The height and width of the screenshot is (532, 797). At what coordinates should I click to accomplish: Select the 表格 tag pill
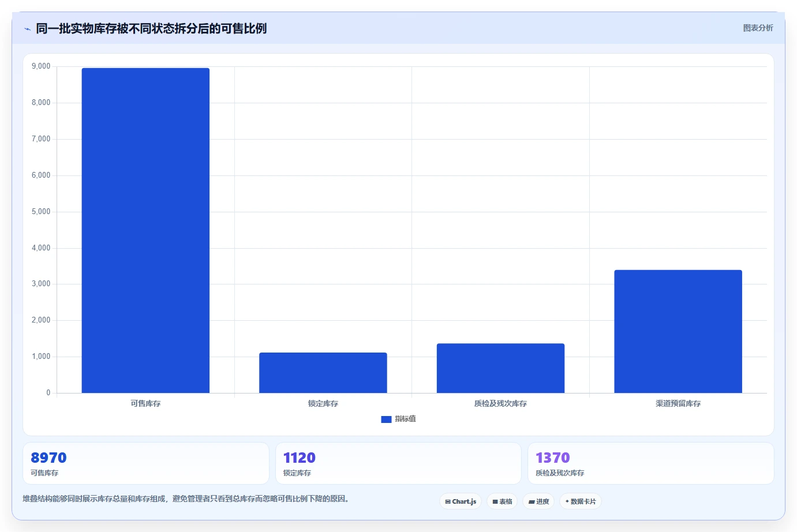502,501
